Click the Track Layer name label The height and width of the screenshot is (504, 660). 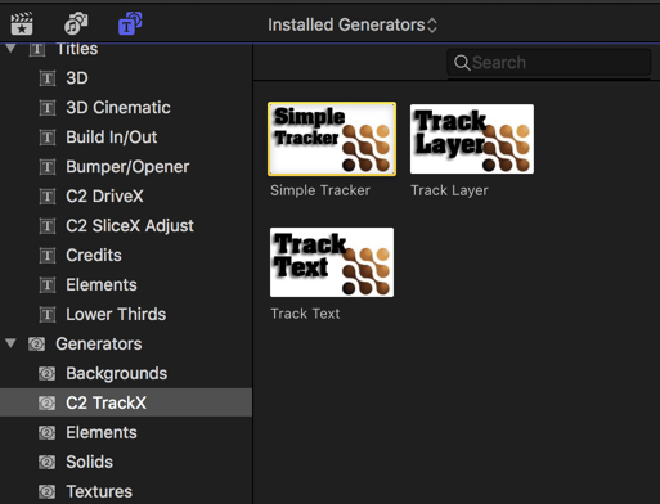click(x=450, y=190)
